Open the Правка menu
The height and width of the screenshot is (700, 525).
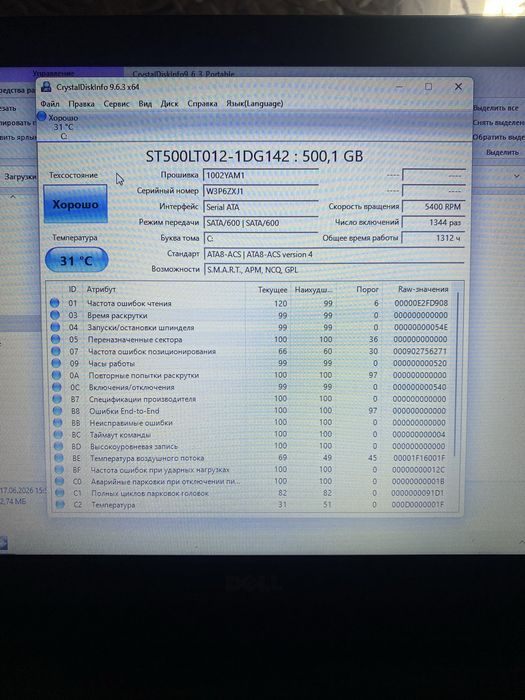(81, 104)
